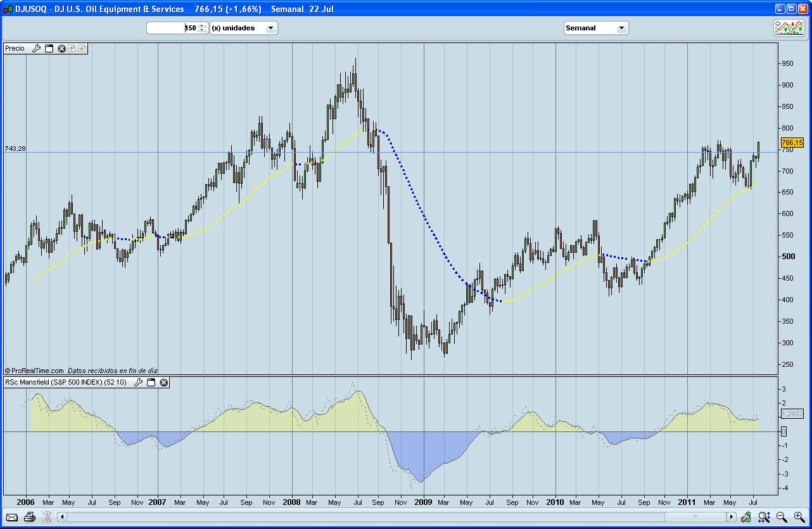Click the 766,15 current price label
This screenshot has width=812, height=529.
coord(792,143)
